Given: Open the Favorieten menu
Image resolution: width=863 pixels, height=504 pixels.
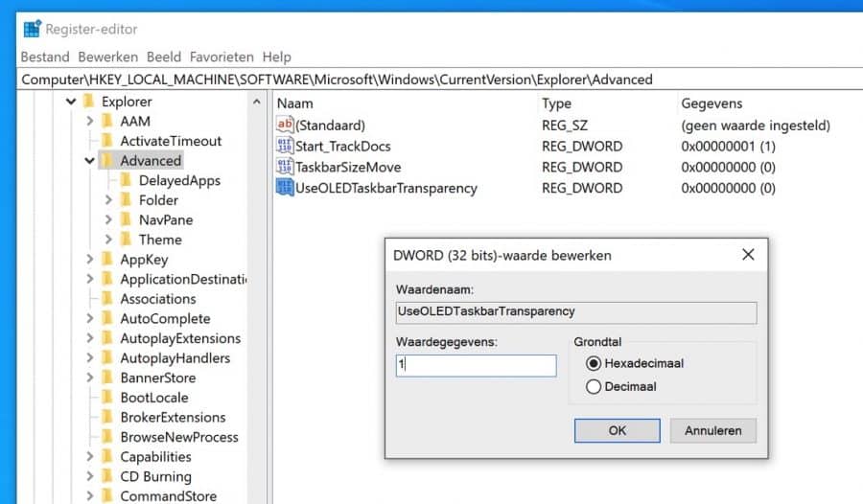Looking at the screenshot, I should 222,57.
